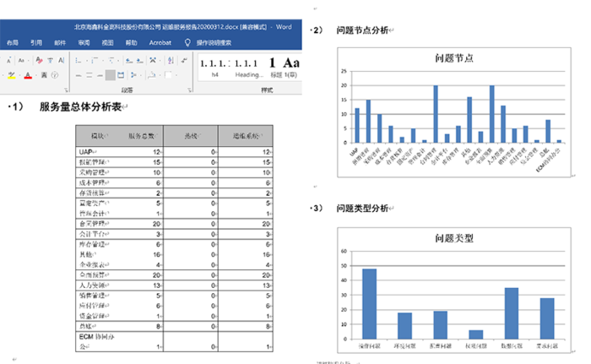The image size is (591, 364).
Task: Click the clear formatting eraser icon
Action: click(x=39, y=60)
